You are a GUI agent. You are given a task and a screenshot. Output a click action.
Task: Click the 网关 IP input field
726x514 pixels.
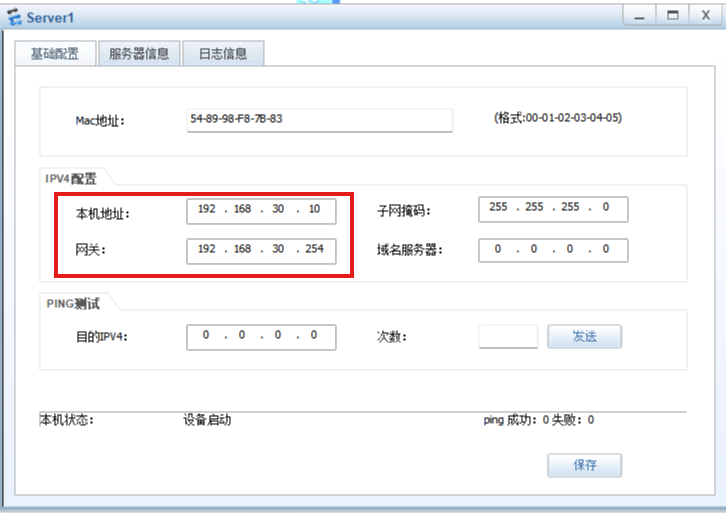pyautogui.click(x=261, y=251)
